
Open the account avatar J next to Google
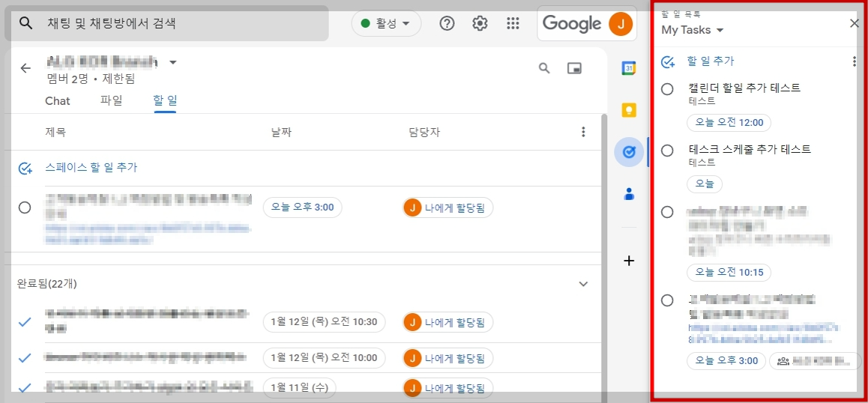[x=621, y=23]
